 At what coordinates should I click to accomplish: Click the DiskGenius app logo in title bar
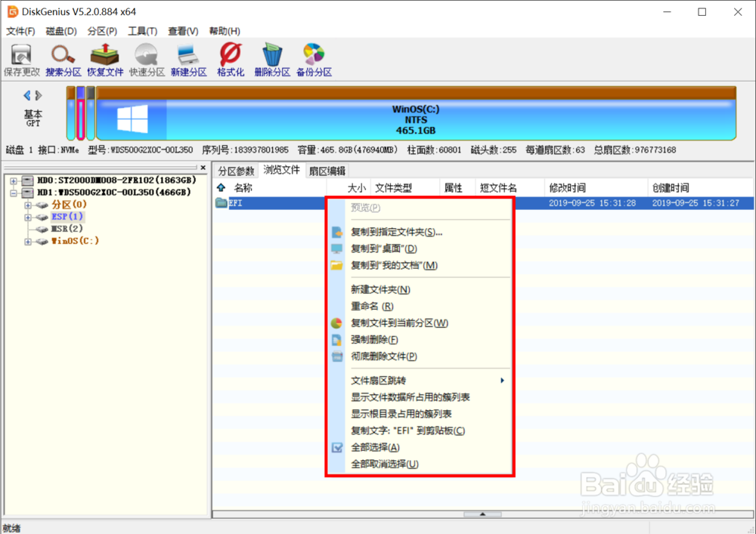click(x=13, y=11)
